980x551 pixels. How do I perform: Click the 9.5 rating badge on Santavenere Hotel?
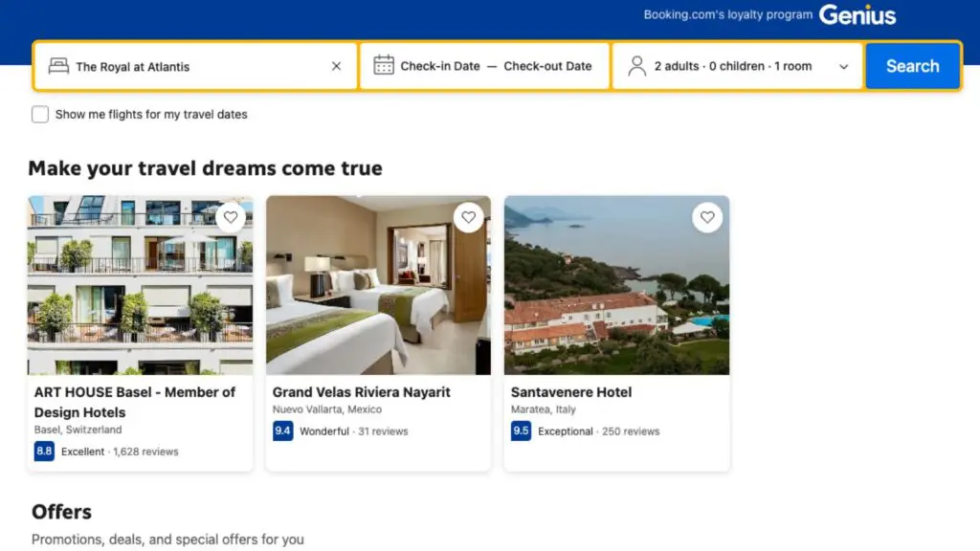tap(520, 431)
